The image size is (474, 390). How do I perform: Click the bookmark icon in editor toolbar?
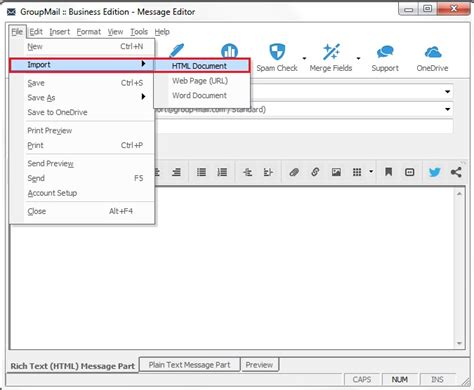pos(388,172)
